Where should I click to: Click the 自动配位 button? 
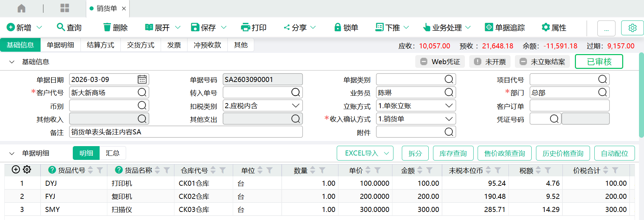point(614,153)
